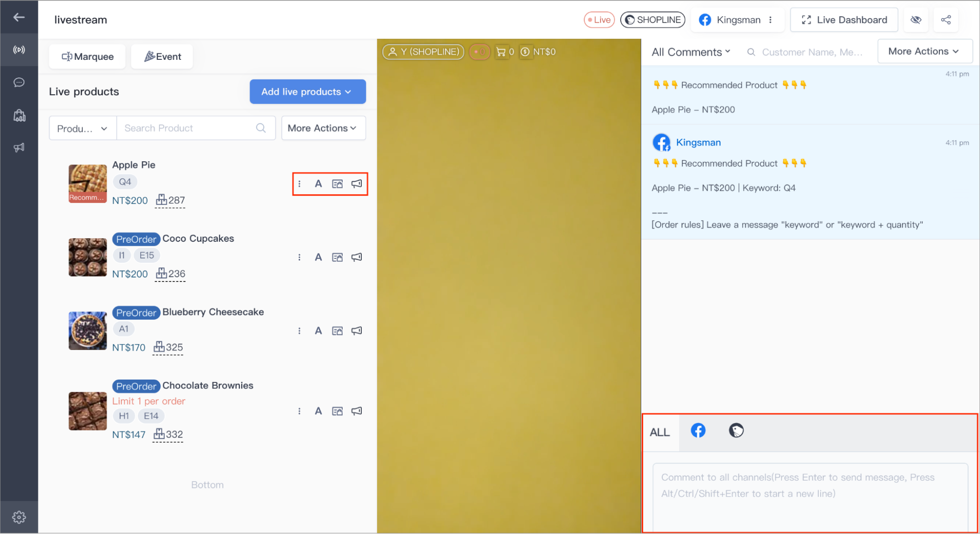Click the share icon in header
Viewport: 980px width, 534px height.
point(946,20)
